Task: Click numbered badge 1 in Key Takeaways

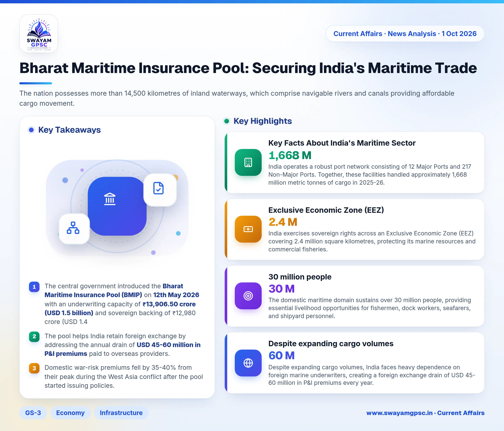Action: [34, 287]
